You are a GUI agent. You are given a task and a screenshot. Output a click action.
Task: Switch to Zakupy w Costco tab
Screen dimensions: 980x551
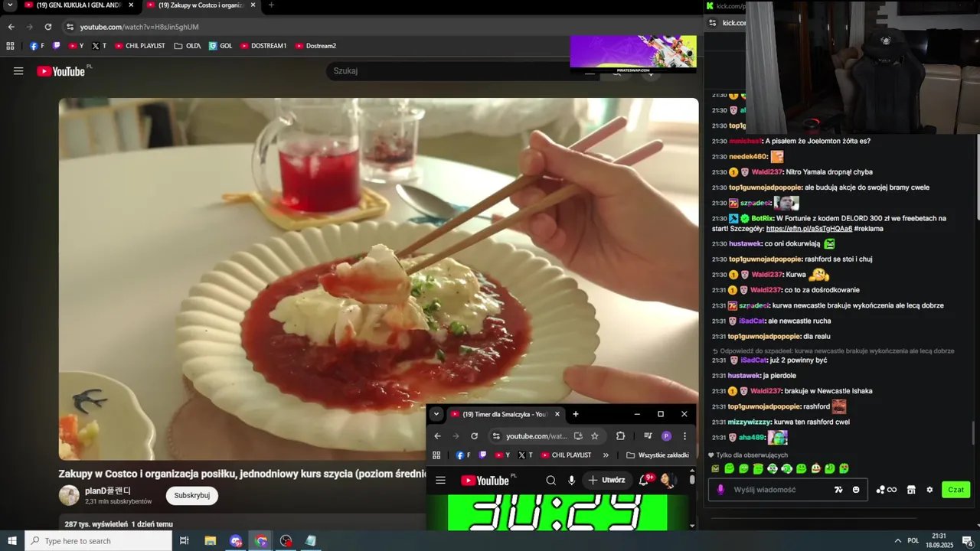[202, 5]
